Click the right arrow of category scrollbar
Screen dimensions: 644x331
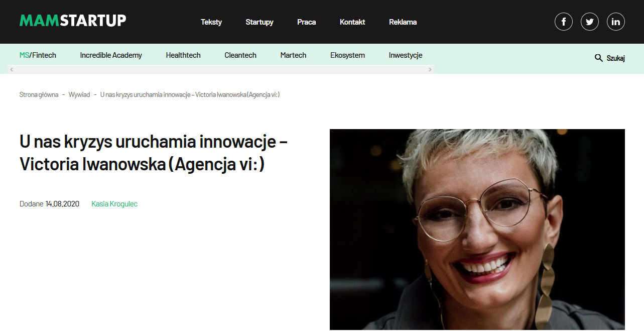click(430, 69)
